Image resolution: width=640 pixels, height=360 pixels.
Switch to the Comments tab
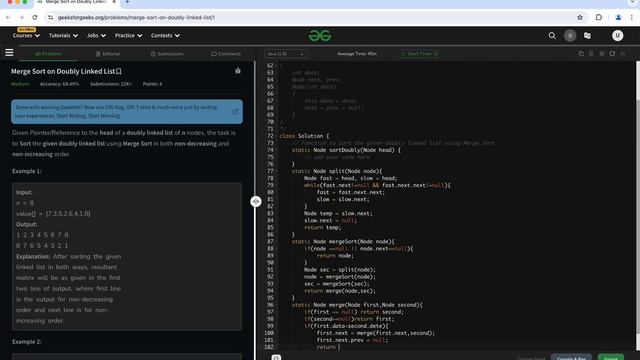[226, 54]
